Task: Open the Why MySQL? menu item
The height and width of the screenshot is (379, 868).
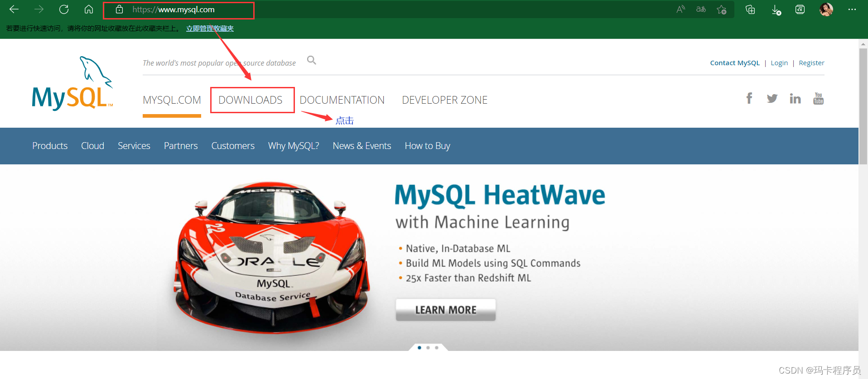Action: tap(294, 146)
